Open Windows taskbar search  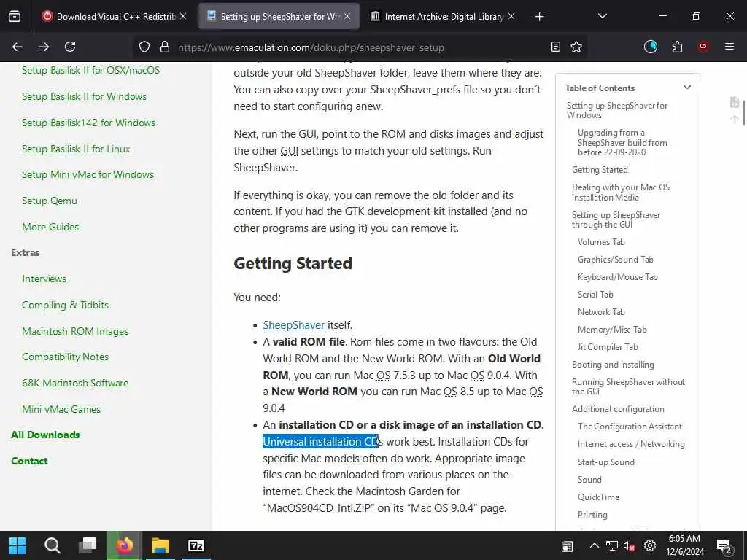(53, 545)
